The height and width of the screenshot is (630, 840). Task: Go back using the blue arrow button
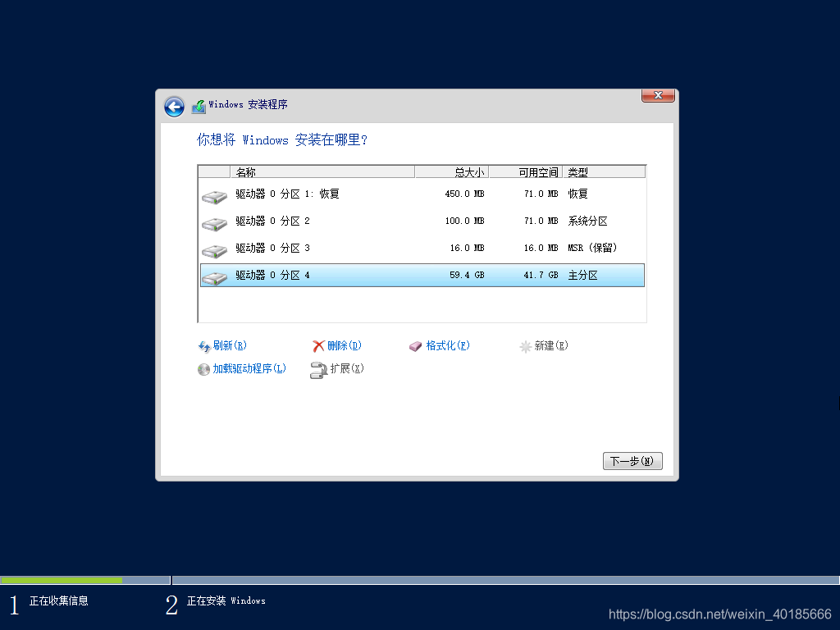click(x=174, y=107)
